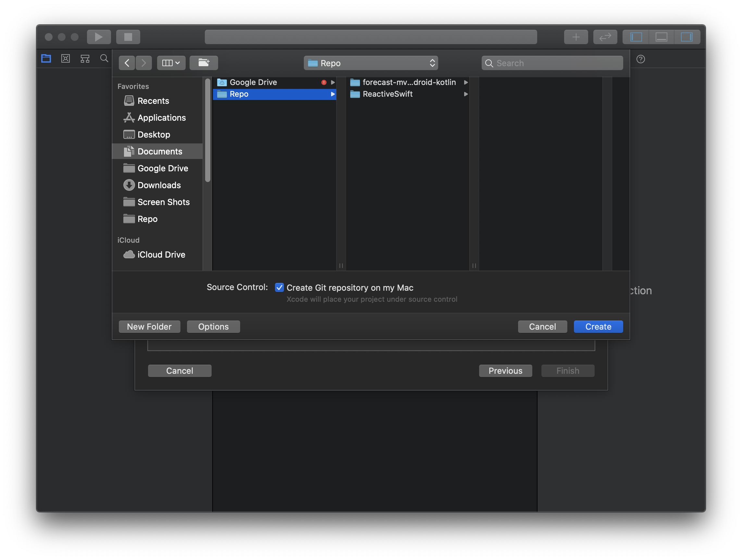The height and width of the screenshot is (560, 742).
Task: Select iCloud Drive in the sidebar
Action: [x=161, y=254]
